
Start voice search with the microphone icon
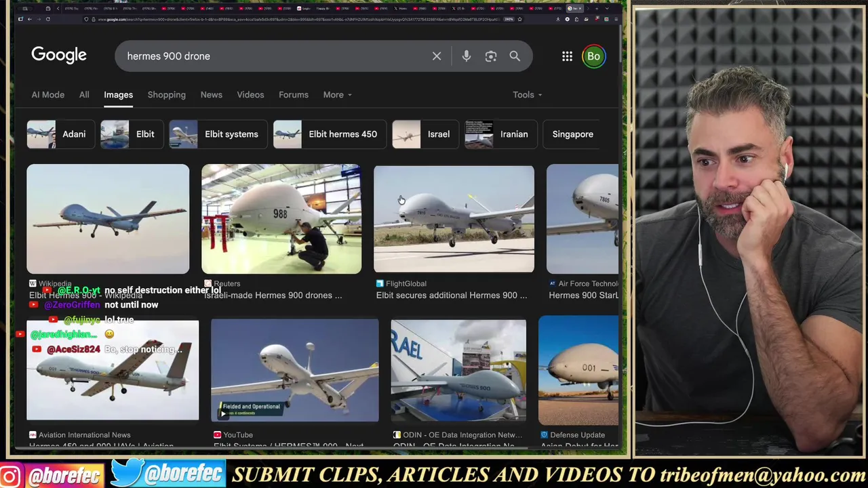467,56
